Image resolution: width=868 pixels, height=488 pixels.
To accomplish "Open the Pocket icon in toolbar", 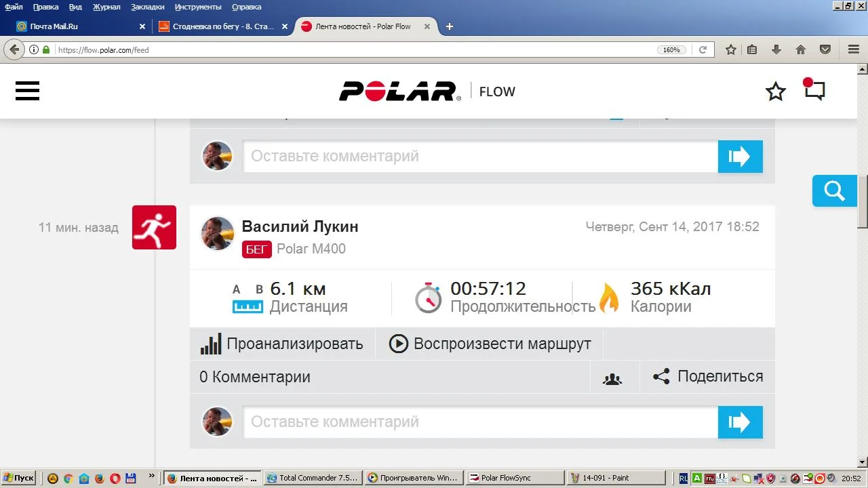I will [825, 49].
